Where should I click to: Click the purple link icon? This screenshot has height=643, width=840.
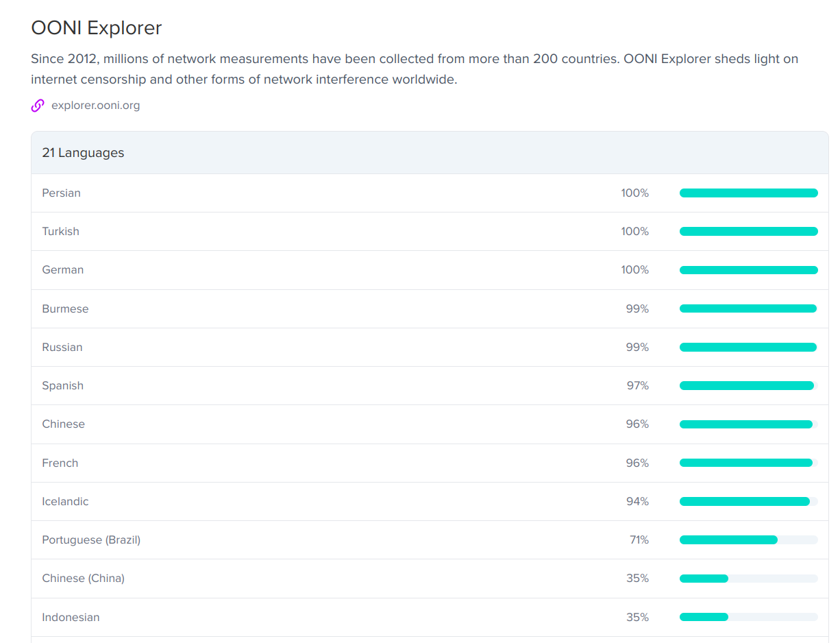[38, 106]
